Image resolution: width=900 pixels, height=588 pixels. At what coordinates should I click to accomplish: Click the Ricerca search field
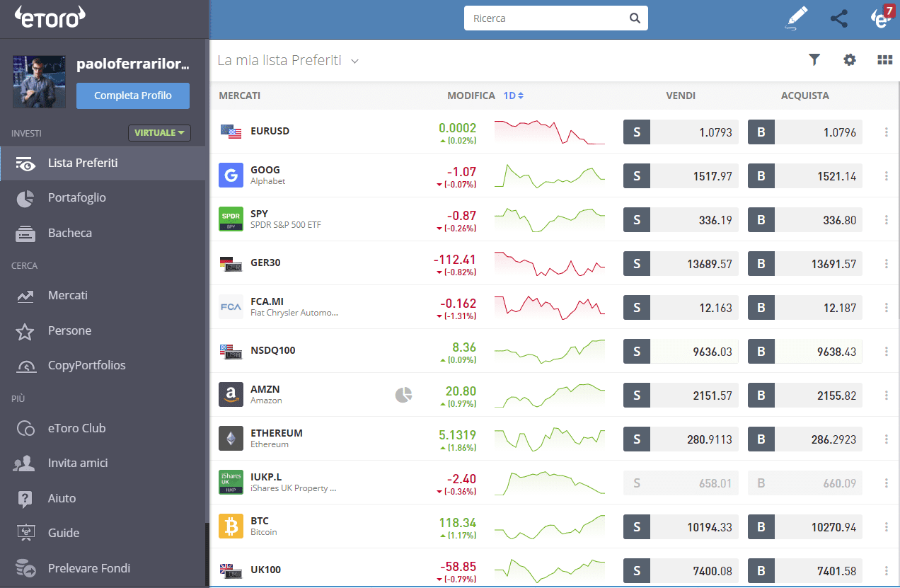[x=556, y=18]
